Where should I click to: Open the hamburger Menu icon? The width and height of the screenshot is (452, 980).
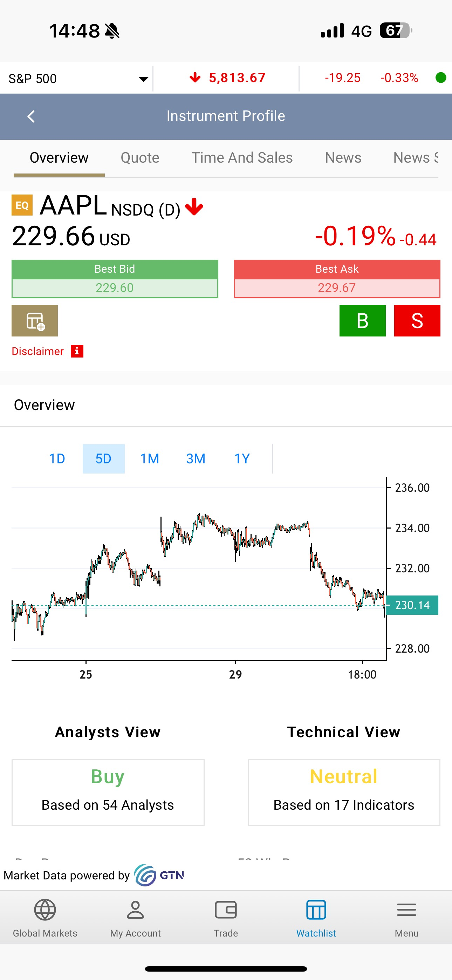tap(406, 910)
